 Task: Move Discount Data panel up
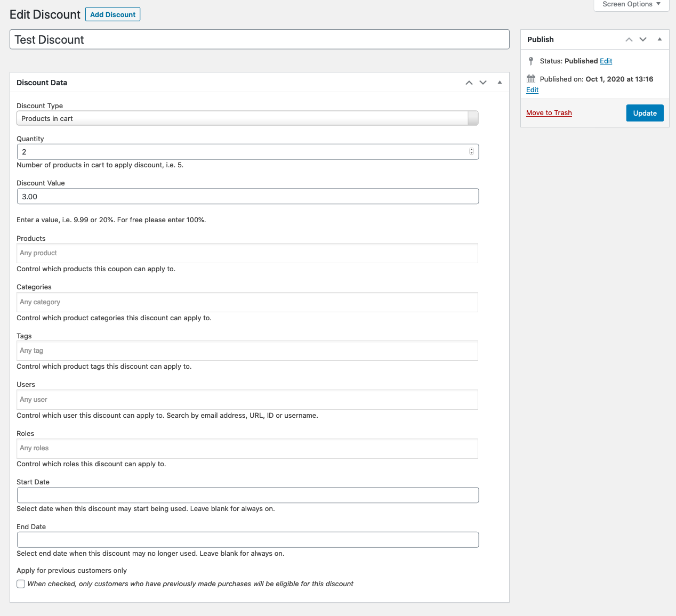469,83
